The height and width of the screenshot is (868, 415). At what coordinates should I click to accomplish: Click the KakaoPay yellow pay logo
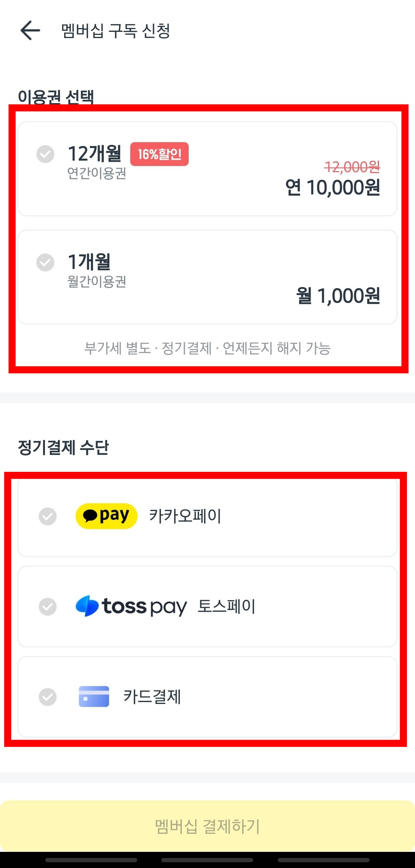click(x=106, y=516)
